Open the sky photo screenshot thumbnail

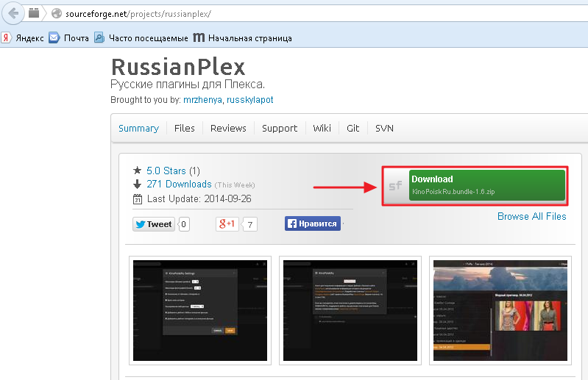pyautogui.click(x=500, y=310)
